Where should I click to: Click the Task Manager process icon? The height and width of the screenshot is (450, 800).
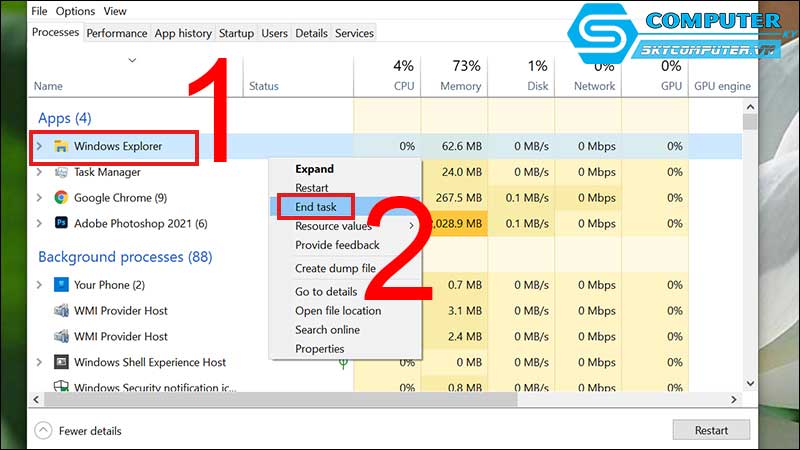tap(61, 172)
